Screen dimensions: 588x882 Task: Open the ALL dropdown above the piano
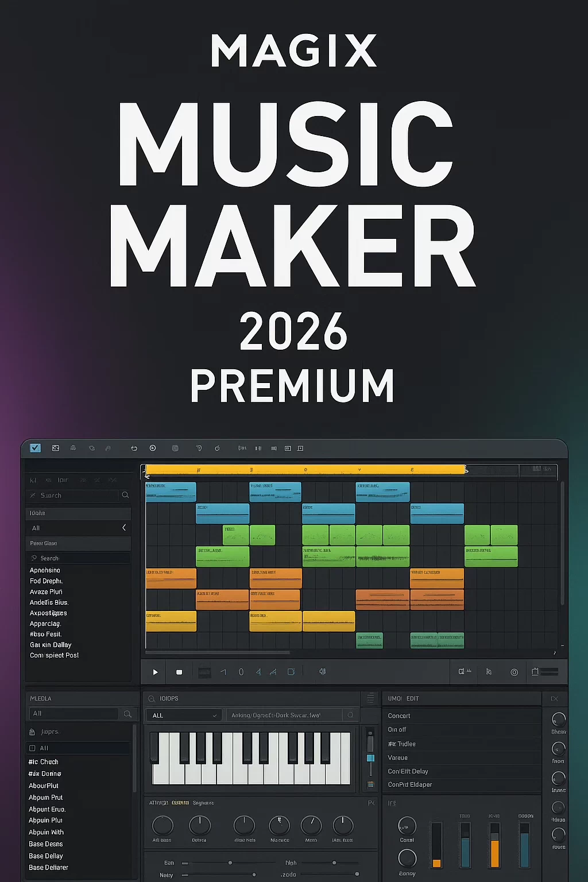click(184, 715)
